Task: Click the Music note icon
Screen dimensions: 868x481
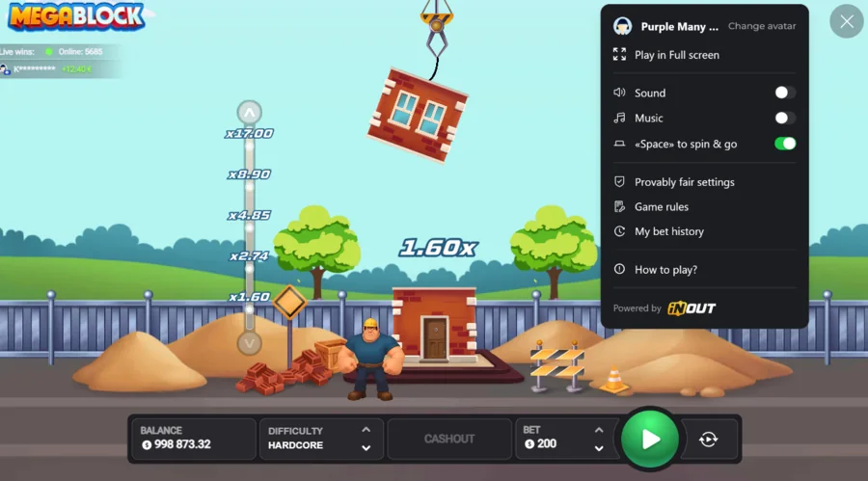Action: point(619,118)
